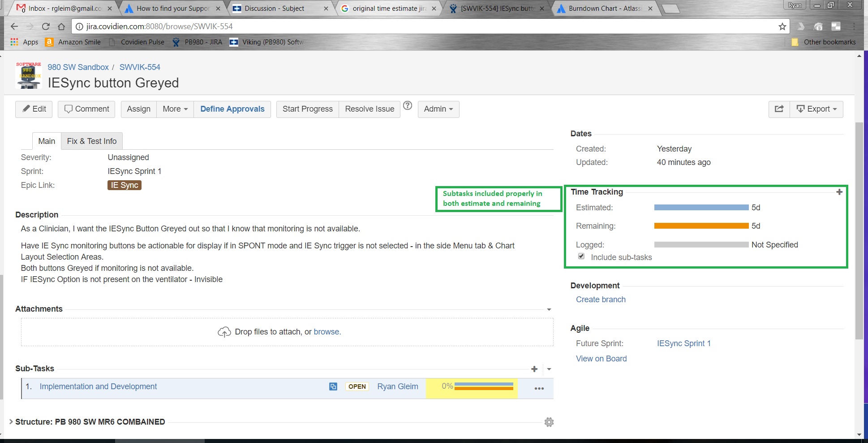The width and height of the screenshot is (868, 443).
Task: Click the sub-task progress bar
Action: click(x=484, y=387)
